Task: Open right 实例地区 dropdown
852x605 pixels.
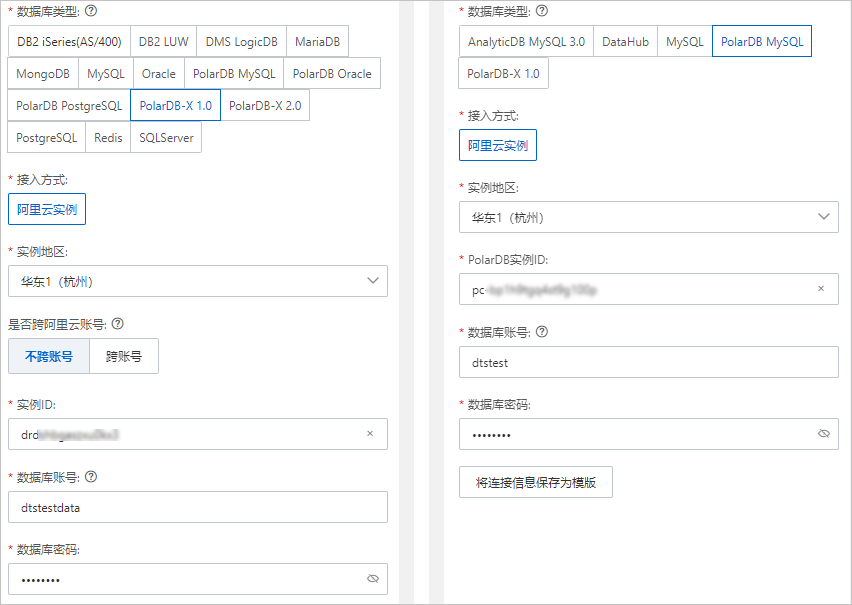Action: pyautogui.click(x=649, y=217)
